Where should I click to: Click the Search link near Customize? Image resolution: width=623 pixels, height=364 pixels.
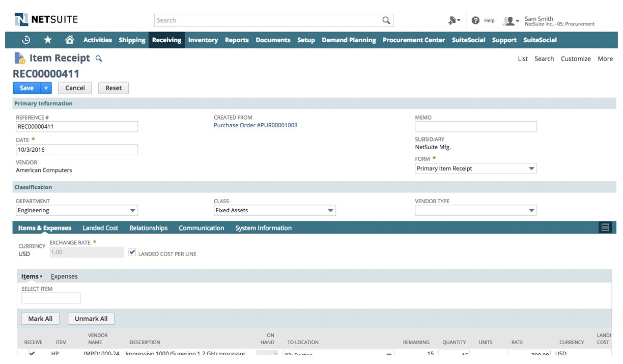[x=544, y=59]
